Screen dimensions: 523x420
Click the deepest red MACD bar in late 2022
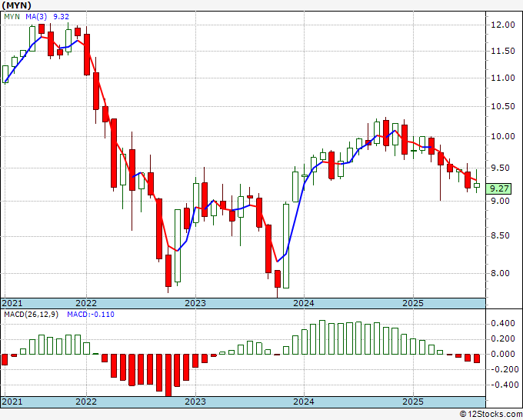(x=168, y=375)
